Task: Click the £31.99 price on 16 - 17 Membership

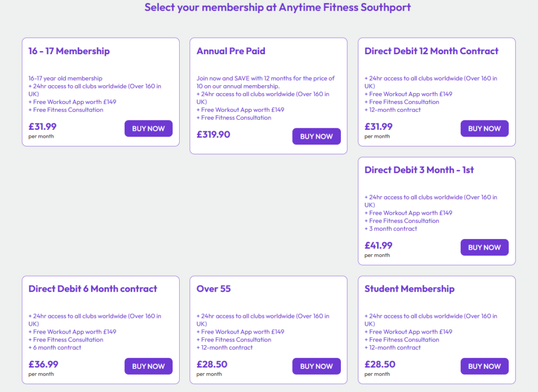Action: (x=42, y=127)
